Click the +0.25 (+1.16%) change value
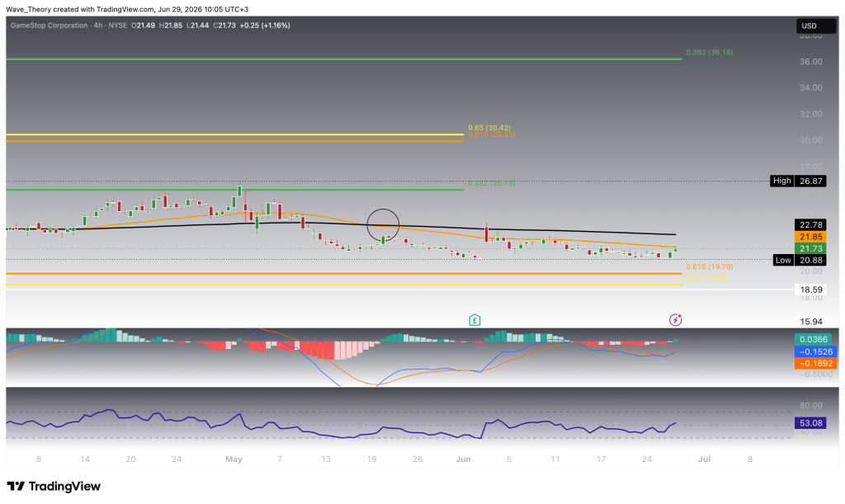 pyautogui.click(x=265, y=26)
